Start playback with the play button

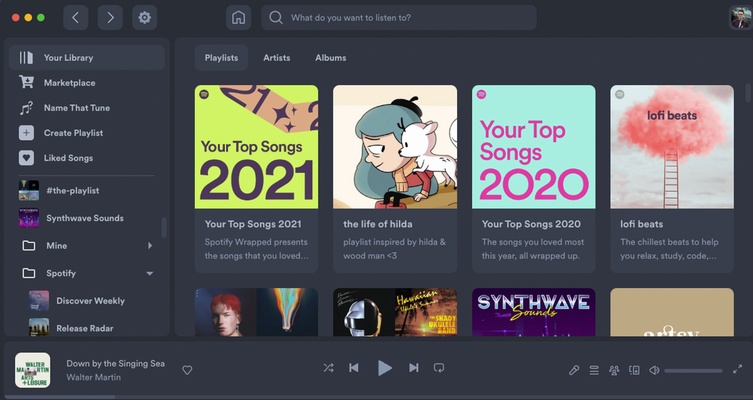(384, 368)
